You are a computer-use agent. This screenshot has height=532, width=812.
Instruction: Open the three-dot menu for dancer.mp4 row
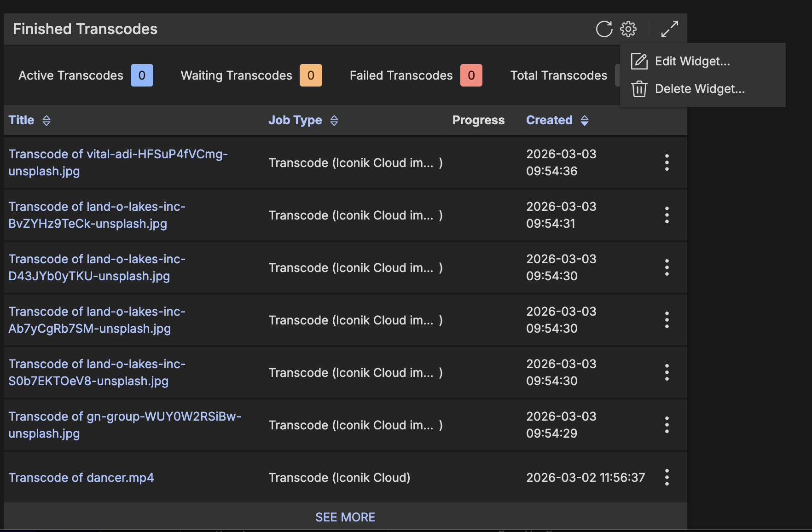point(667,477)
